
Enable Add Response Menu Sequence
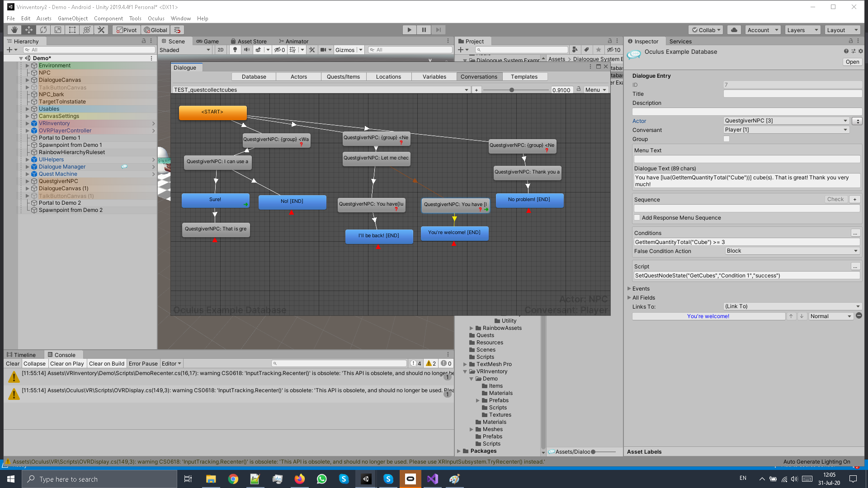tap(637, 218)
